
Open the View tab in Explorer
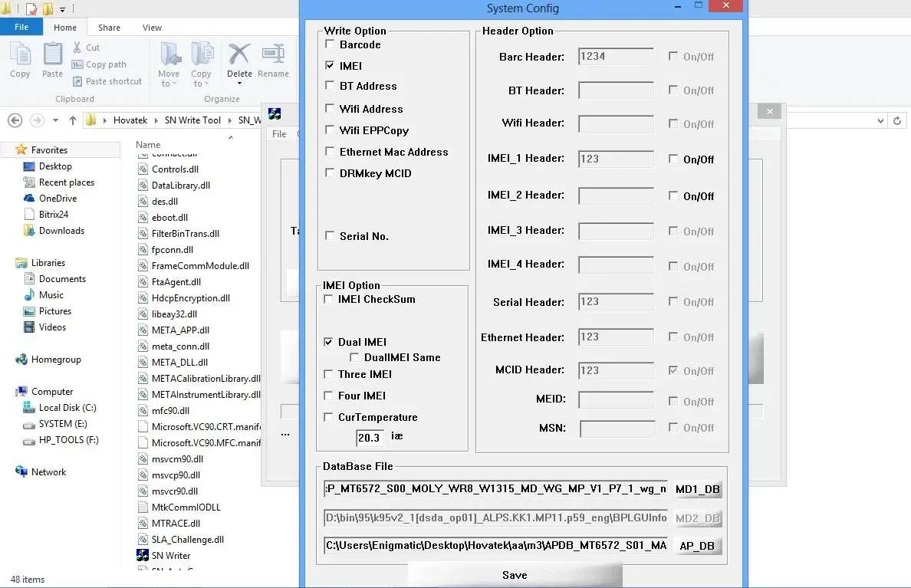152,27
